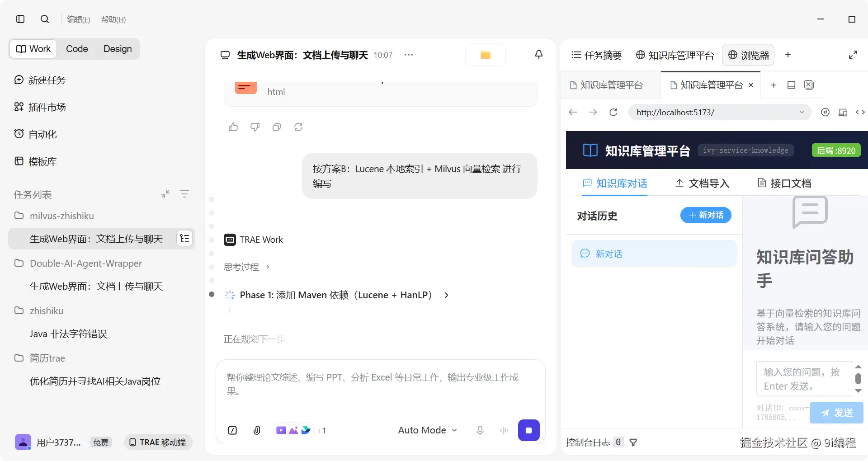The height and width of the screenshot is (461, 868).
Task: Open the 帮助(H) menu
Action: coord(113,19)
